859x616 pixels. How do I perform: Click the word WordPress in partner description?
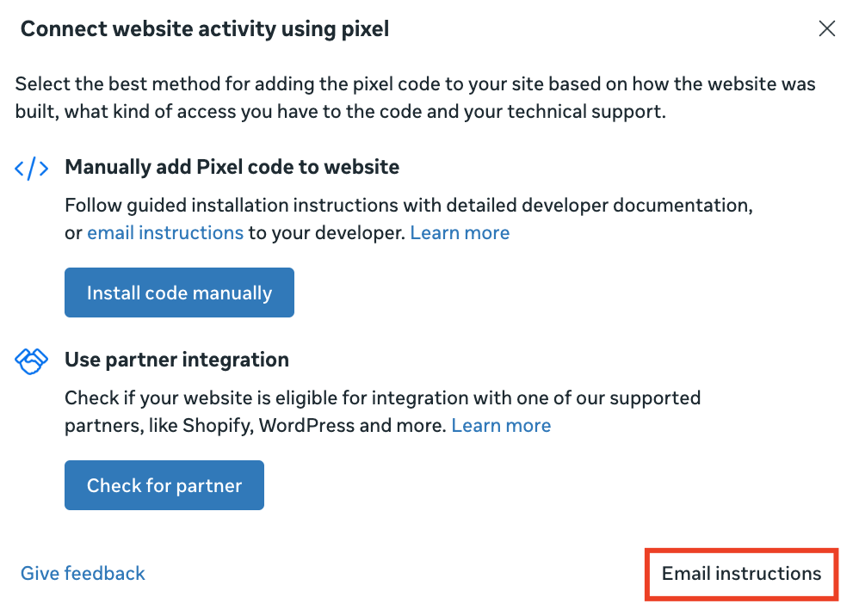(306, 426)
